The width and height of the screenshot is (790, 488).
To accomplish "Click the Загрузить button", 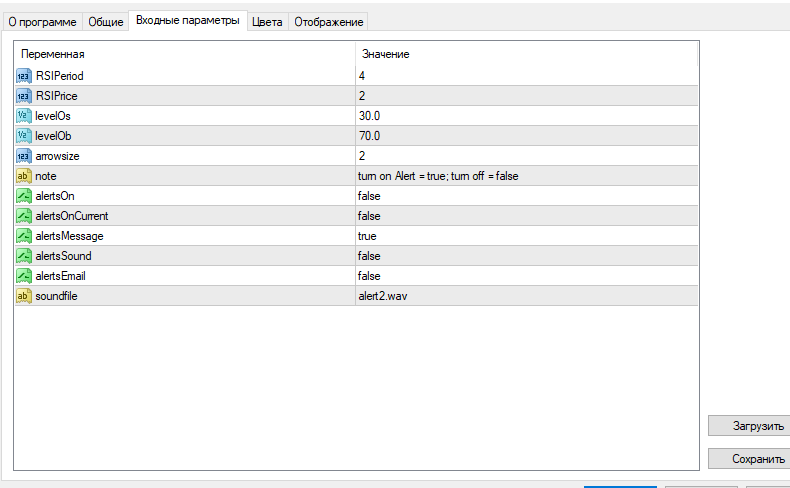I will point(749,426).
